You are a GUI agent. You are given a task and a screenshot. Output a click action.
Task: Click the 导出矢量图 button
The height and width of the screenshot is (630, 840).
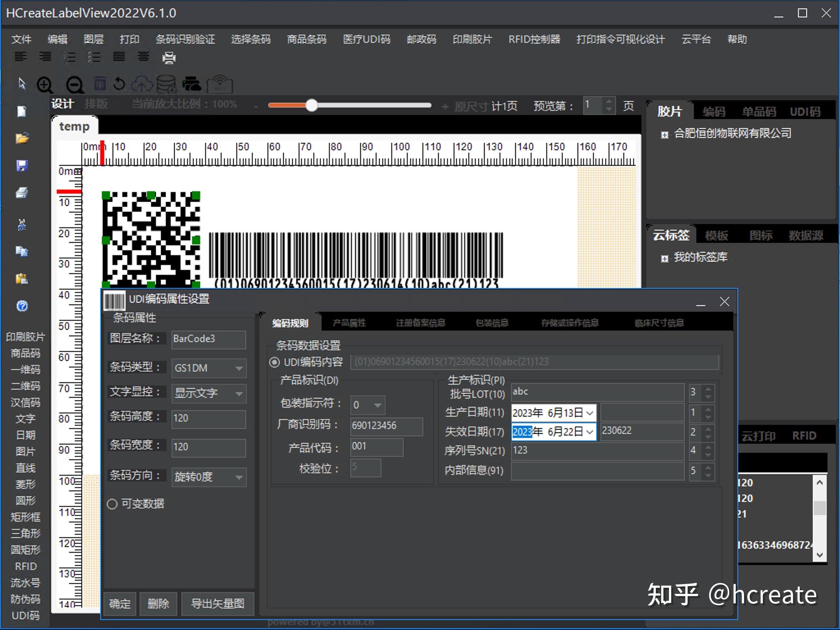point(218,604)
